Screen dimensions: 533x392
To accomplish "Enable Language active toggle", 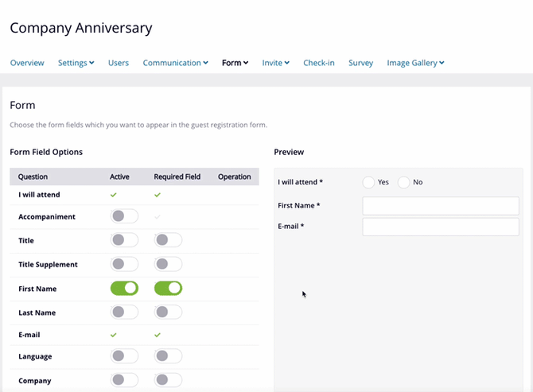I will (x=124, y=356).
